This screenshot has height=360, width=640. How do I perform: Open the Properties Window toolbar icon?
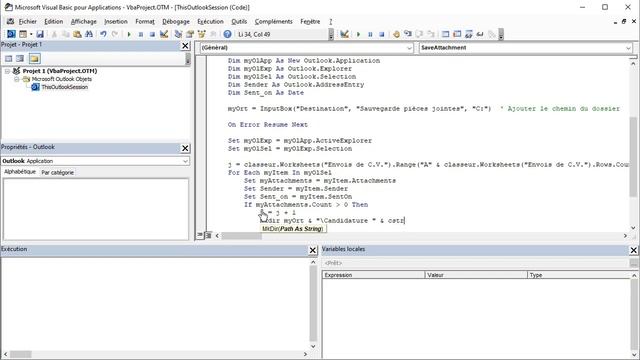pyautogui.click(x=190, y=34)
